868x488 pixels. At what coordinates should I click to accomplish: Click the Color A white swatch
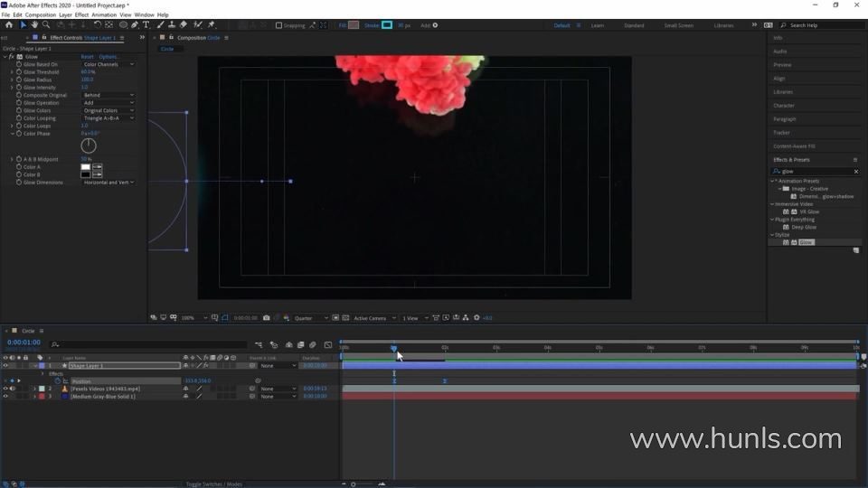tap(86, 167)
